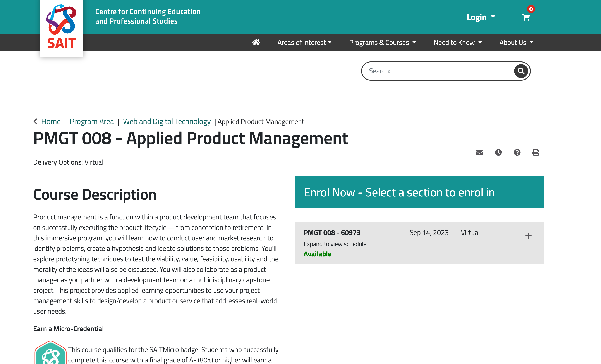601x364 pixels.
Task: Click the back chevron before Home
Action: (36, 121)
